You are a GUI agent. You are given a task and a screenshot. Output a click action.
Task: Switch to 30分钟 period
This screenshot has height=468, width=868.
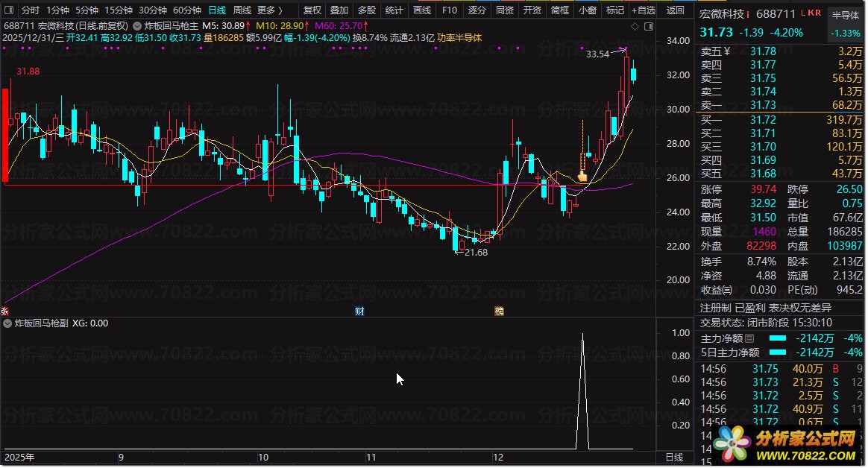153,10
